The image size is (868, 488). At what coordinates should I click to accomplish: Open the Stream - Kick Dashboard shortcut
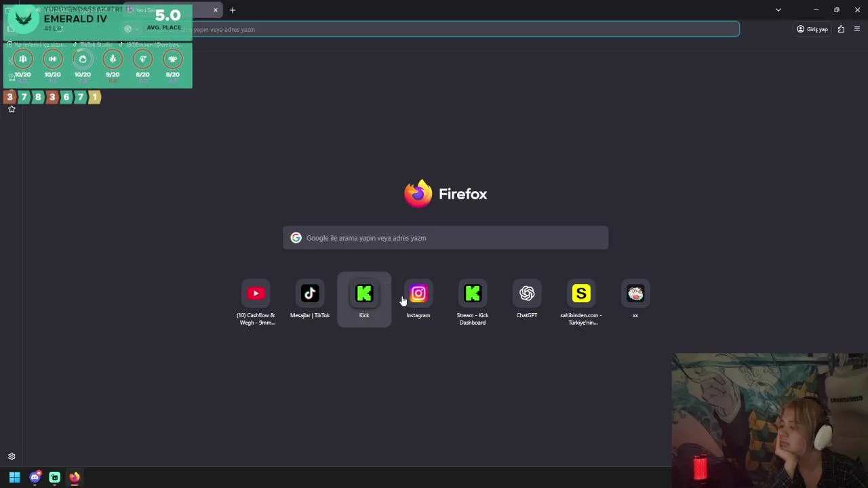pos(473,300)
